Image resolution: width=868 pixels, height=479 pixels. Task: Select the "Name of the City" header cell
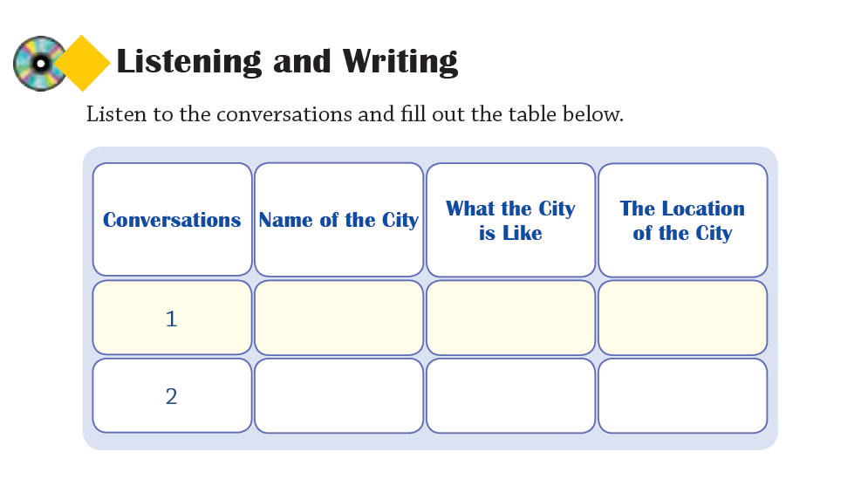coord(338,220)
